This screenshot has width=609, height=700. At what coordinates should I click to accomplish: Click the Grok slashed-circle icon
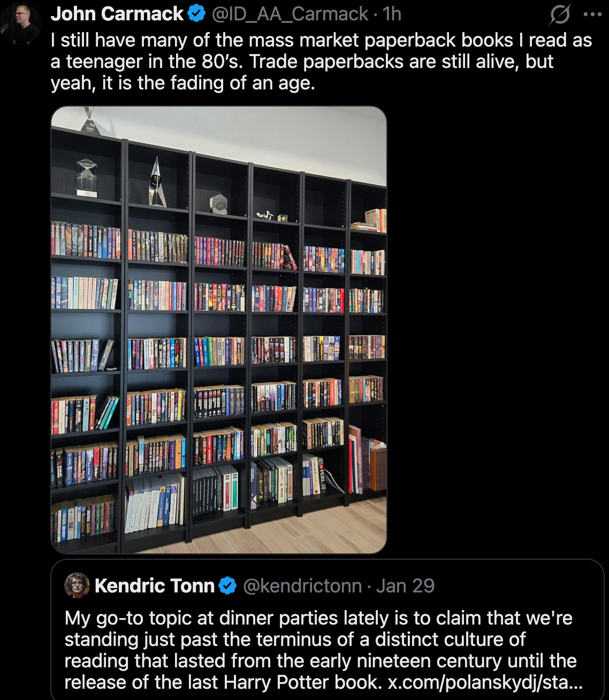pyautogui.click(x=560, y=14)
